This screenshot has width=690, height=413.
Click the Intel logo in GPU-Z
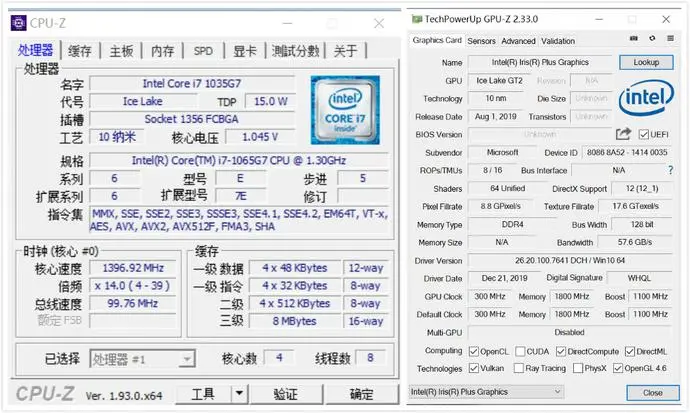pos(646,97)
